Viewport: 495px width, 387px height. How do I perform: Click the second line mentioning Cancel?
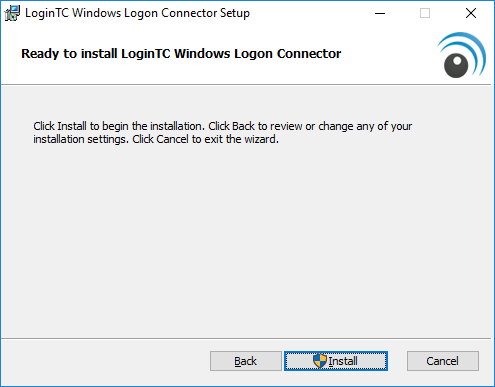point(156,139)
